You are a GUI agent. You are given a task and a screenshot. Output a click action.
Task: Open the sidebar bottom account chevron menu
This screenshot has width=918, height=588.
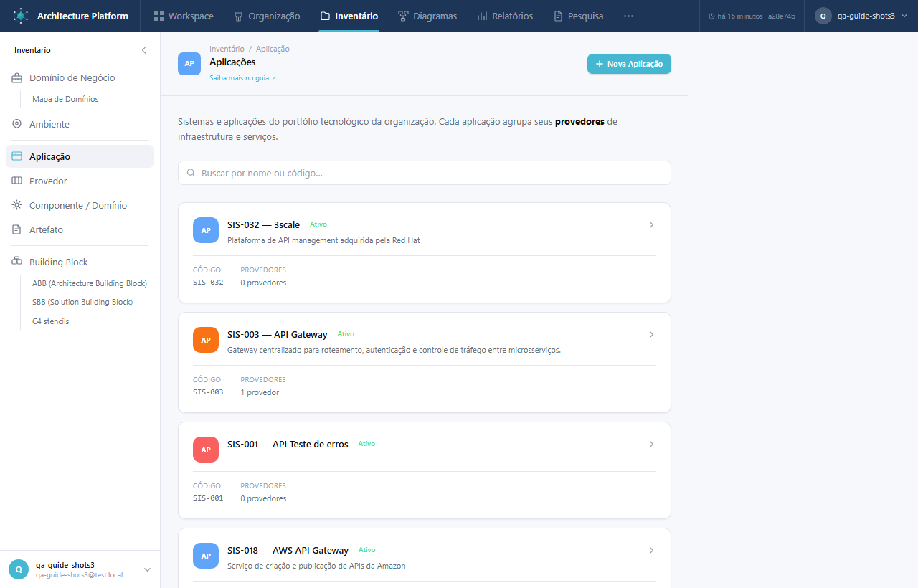click(x=147, y=569)
